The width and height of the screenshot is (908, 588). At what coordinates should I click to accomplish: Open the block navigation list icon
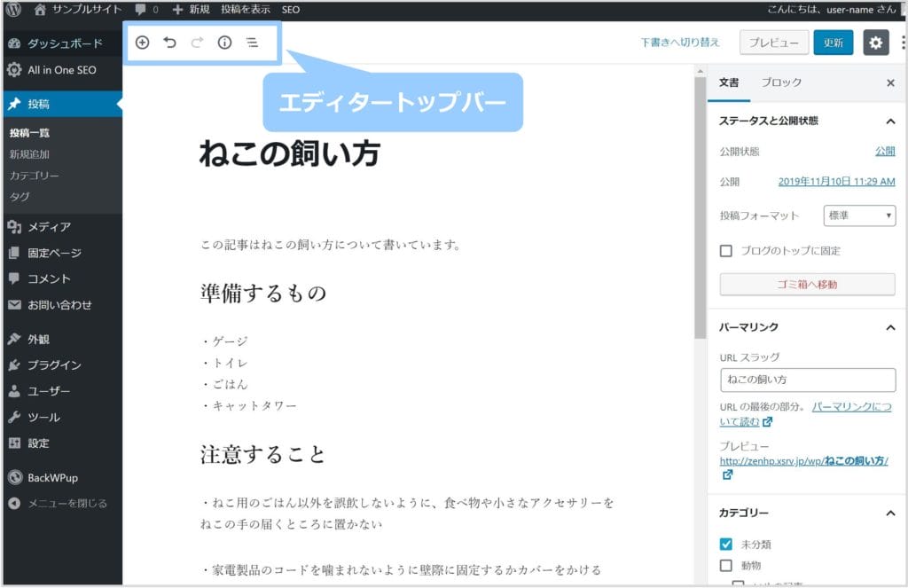[x=252, y=43]
